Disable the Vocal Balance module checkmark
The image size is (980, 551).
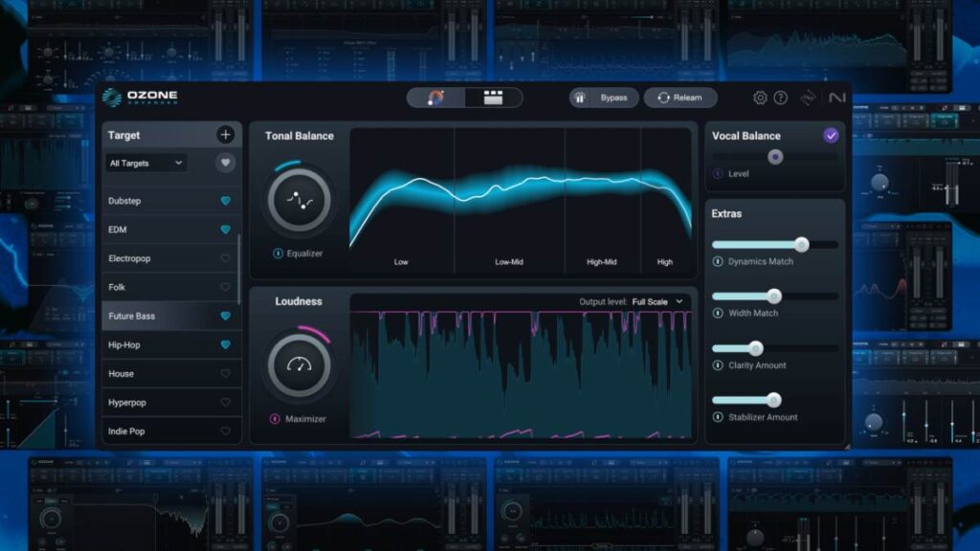coord(832,136)
